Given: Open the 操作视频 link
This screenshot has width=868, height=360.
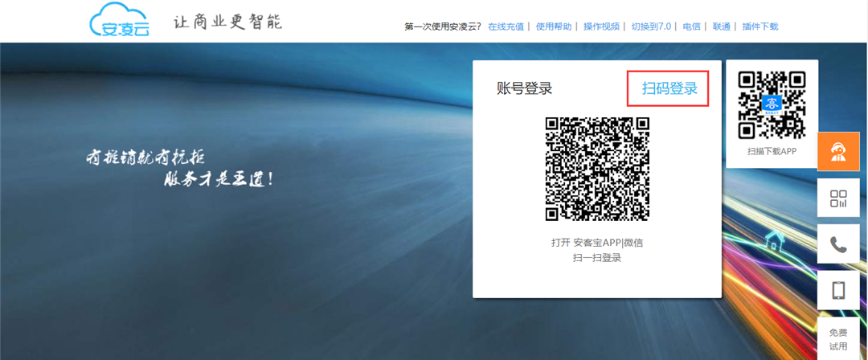Looking at the screenshot, I should click(602, 26).
